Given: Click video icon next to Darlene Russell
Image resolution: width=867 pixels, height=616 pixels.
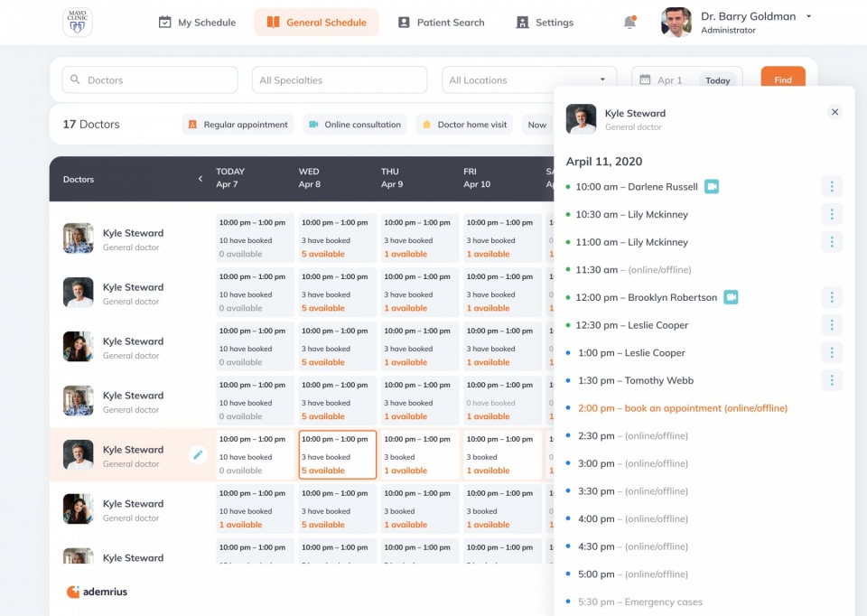Looking at the screenshot, I should (x=712, y=187).
